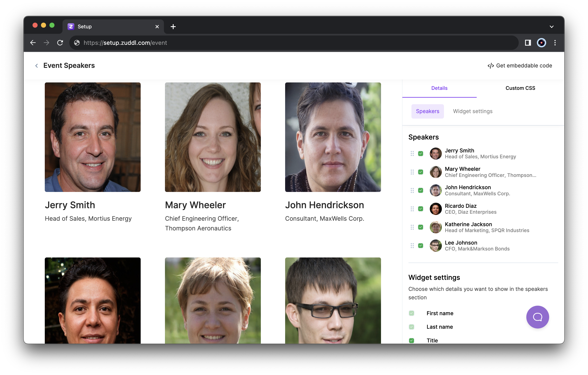The height and width of the screenshot is (375, 588).
Task: Switch to the Custom CSS tab
Action: (x=520, y=88)
